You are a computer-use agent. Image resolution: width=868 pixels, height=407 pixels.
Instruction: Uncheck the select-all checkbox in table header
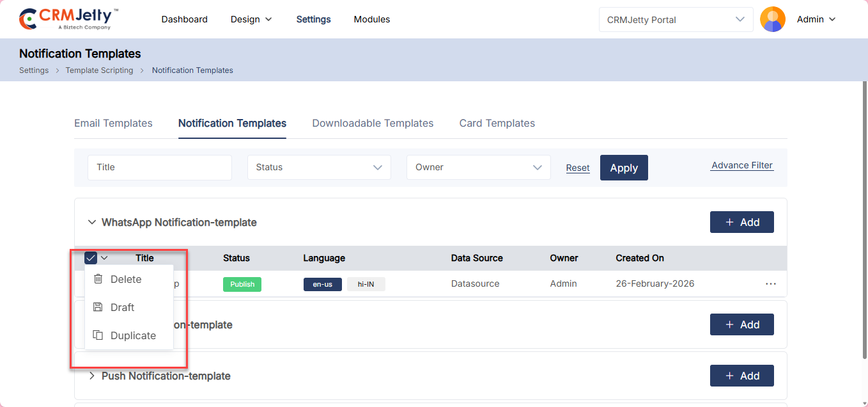point(91,258)
